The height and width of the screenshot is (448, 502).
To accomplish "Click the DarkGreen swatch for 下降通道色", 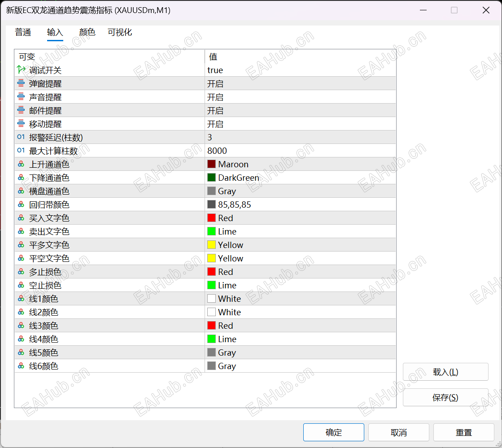I will 211,177.
